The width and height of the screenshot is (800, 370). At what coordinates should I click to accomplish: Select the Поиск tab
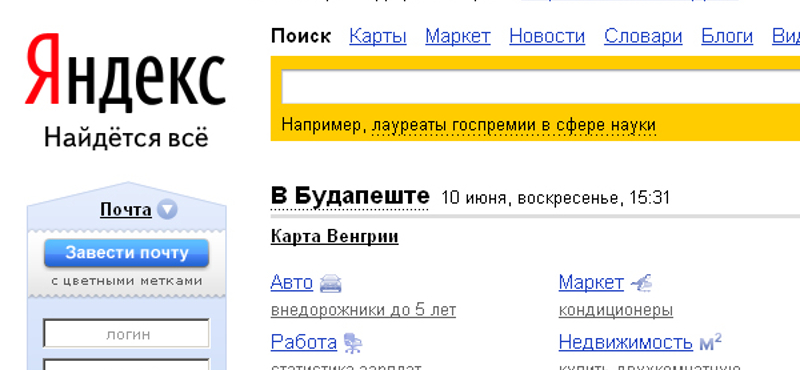(301, 36)
